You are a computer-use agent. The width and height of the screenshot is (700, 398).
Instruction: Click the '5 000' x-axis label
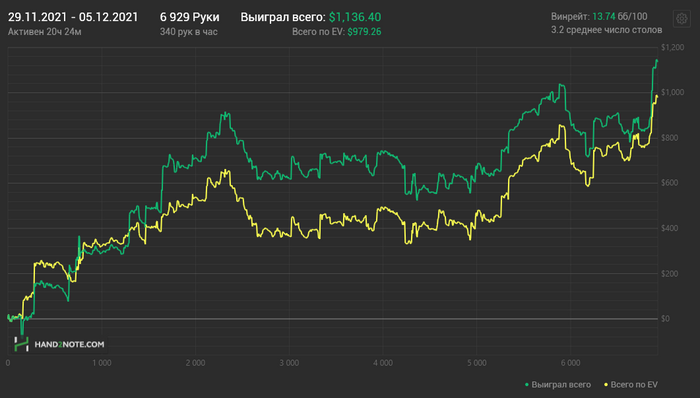coord(477,363)
